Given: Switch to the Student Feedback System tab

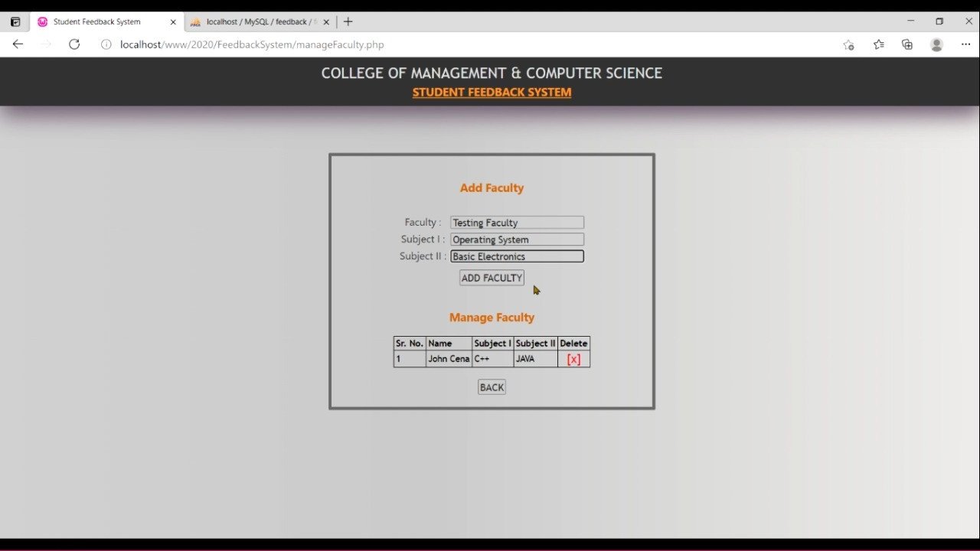Looking at the screenshot, I should [100, 22].
